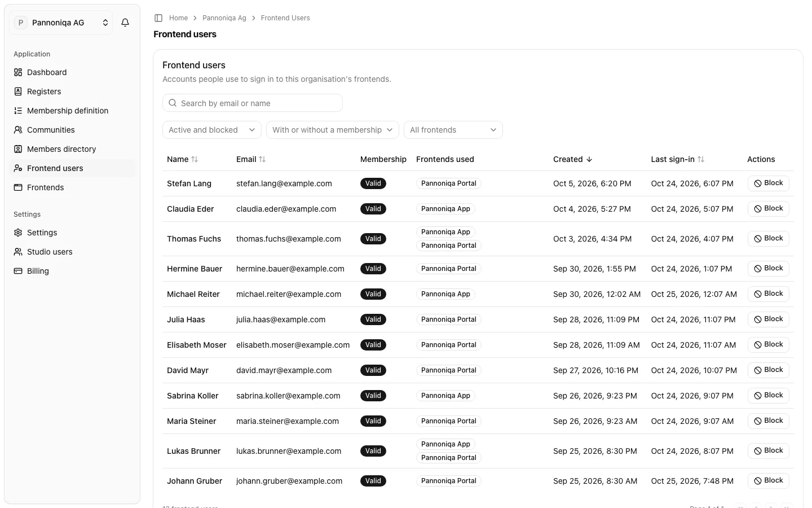Click Pannoniqa App tag in Claudia Eder row
The image size is (812, 508).
pyautogui.click(x=445, y=209)
